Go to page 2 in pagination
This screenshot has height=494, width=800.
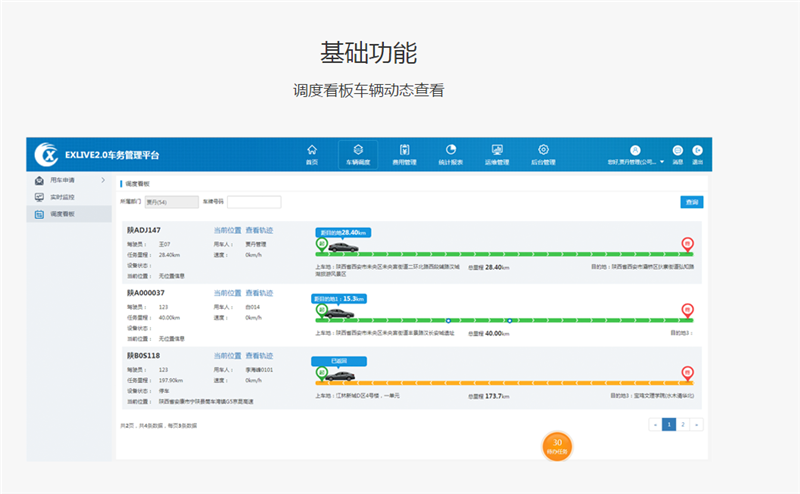683,424
